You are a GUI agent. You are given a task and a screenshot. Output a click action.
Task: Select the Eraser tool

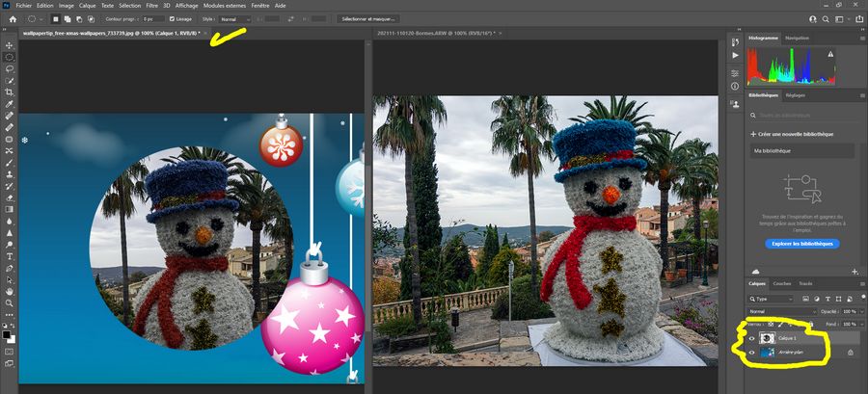(10, 197)
